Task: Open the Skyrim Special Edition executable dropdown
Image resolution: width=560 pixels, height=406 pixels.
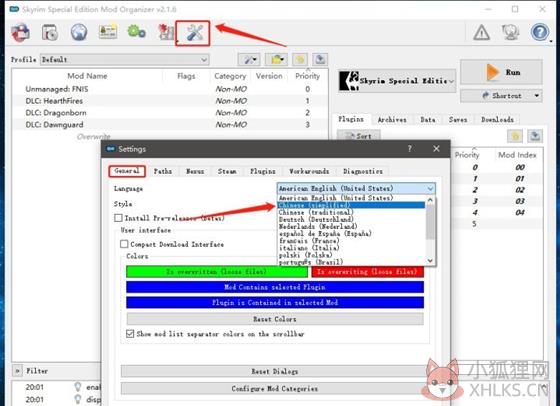Action: click(397, 81)
